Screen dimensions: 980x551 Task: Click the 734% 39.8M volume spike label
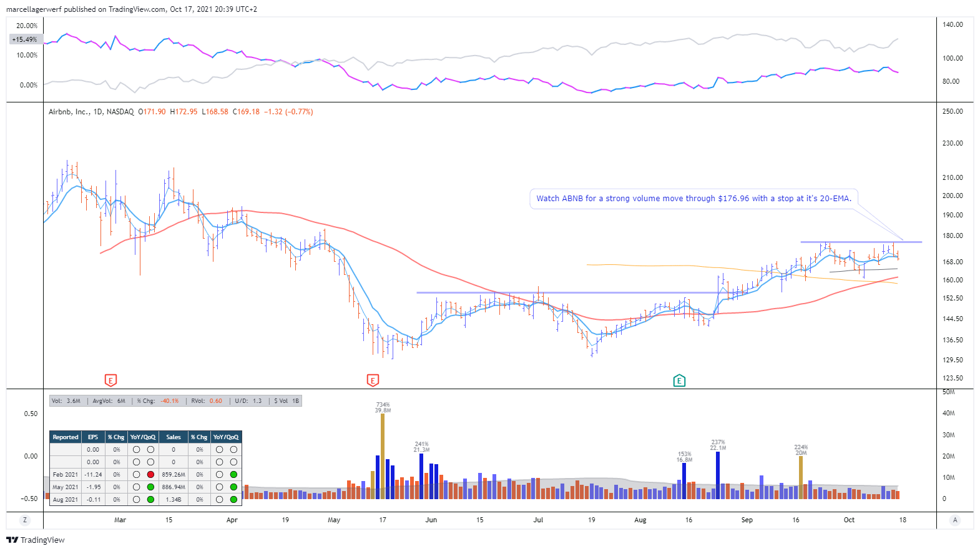383,407
